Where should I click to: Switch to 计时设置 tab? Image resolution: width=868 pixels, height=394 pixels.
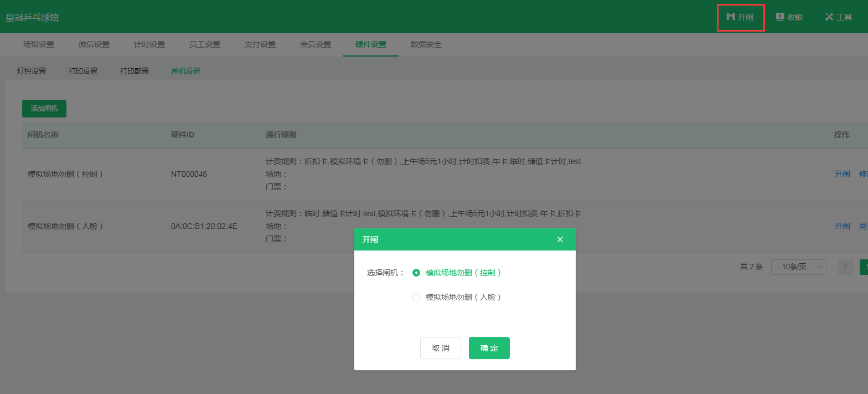pos(149,44)
